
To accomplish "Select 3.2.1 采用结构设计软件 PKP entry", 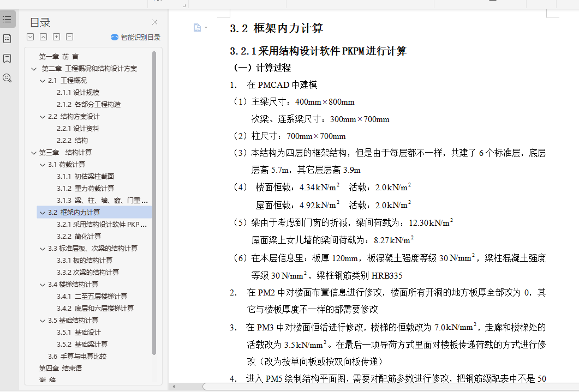I will tap(102, 224).
